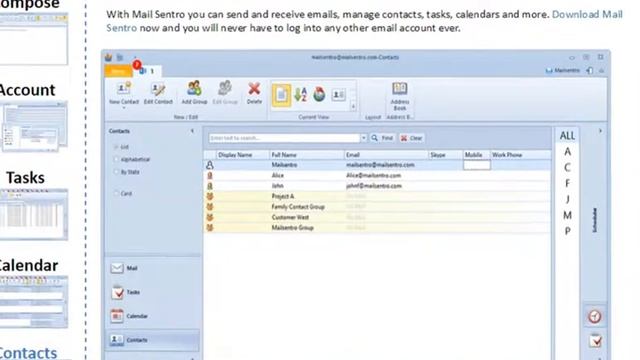Click the Find magnifier button
Viewport: 640px width, 360px height.
point(382,138)
